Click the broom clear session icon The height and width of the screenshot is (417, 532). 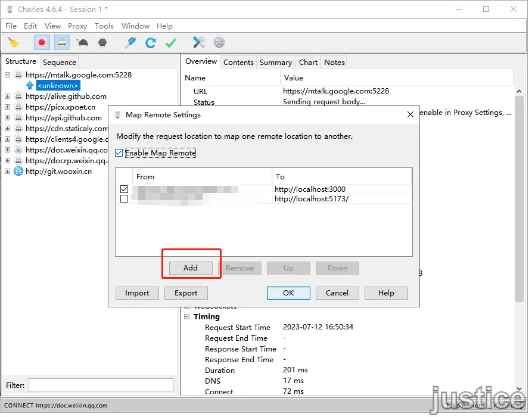pos(14,43)
